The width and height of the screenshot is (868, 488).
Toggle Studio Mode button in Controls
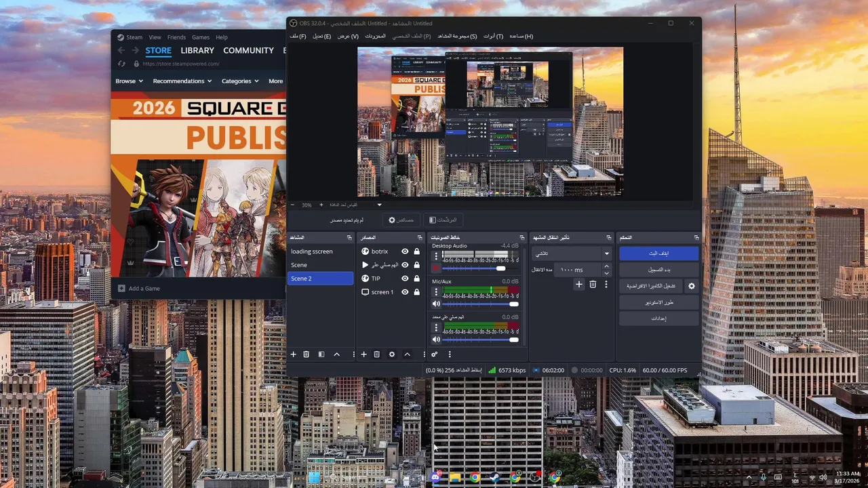[658, 302]
